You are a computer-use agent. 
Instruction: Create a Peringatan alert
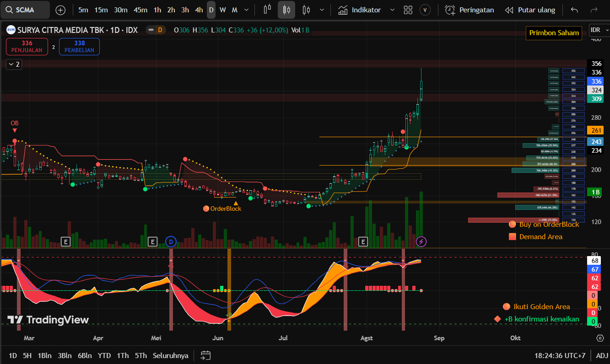coord(470,10)
